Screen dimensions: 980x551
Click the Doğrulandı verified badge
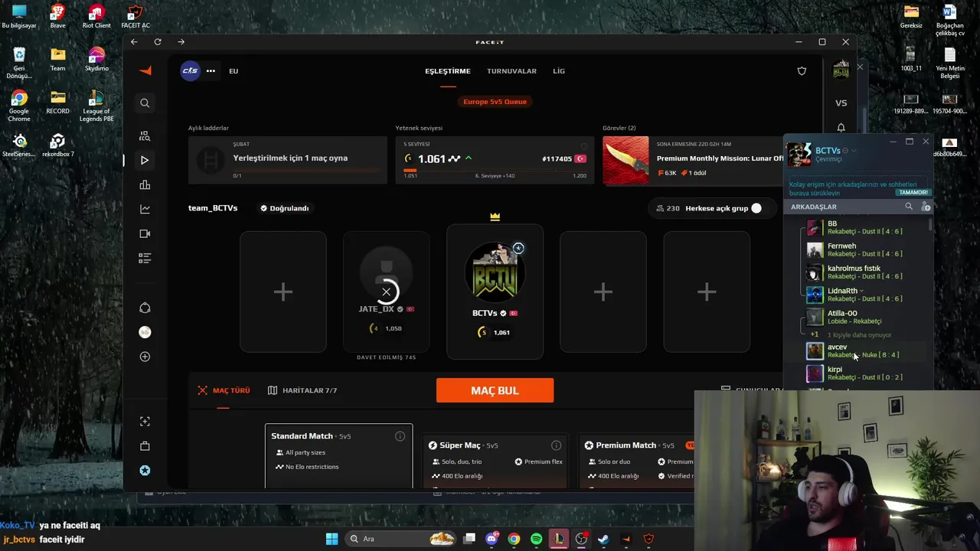point(284,208)
